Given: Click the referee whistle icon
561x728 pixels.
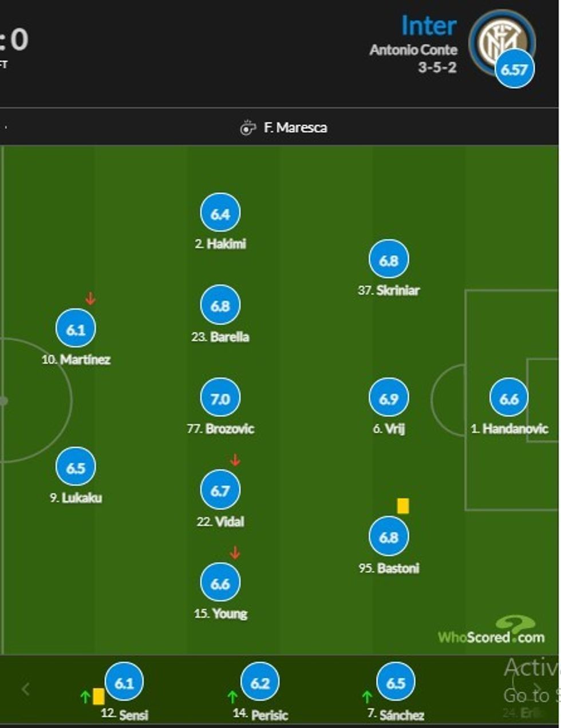Looking at the screenshot, I should pos(247,128).
